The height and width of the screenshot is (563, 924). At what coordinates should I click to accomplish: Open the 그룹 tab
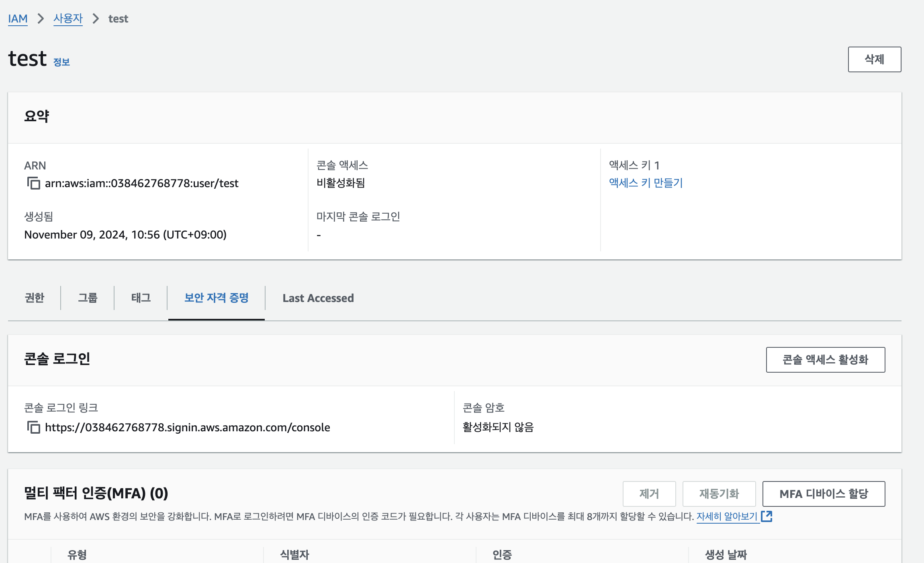88,298
